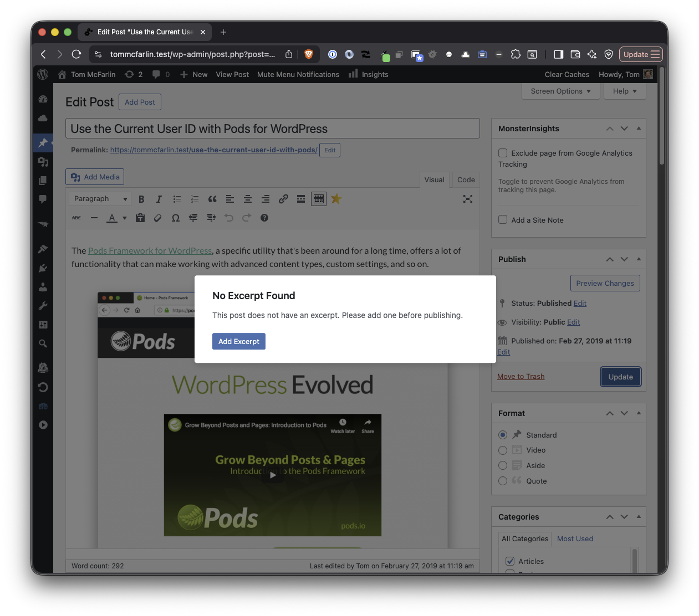Reload the browser page
This screenshot has height=616, width=699.
76,54
